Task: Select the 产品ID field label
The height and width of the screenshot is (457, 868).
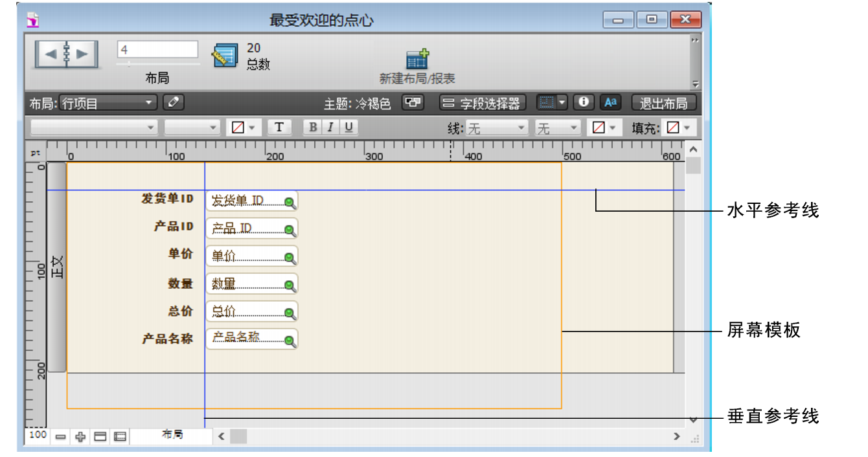Action: click(174, 226)
